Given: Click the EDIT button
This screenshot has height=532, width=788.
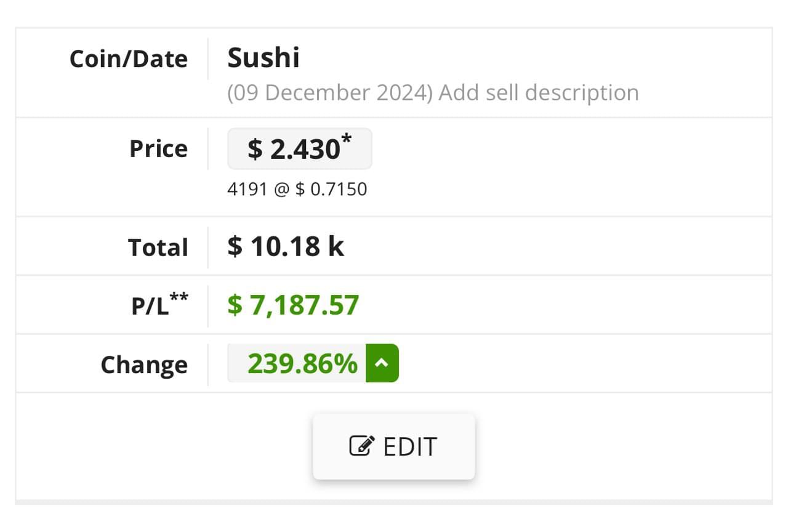Looking at the screenshot, I should (x=394, y=446).
